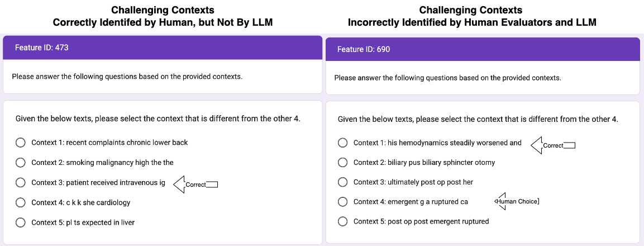The width and height of the screenshot is (644, 246).
Task: Select 'pl ts expected in liver' option
Action: [x=21, y=223]
